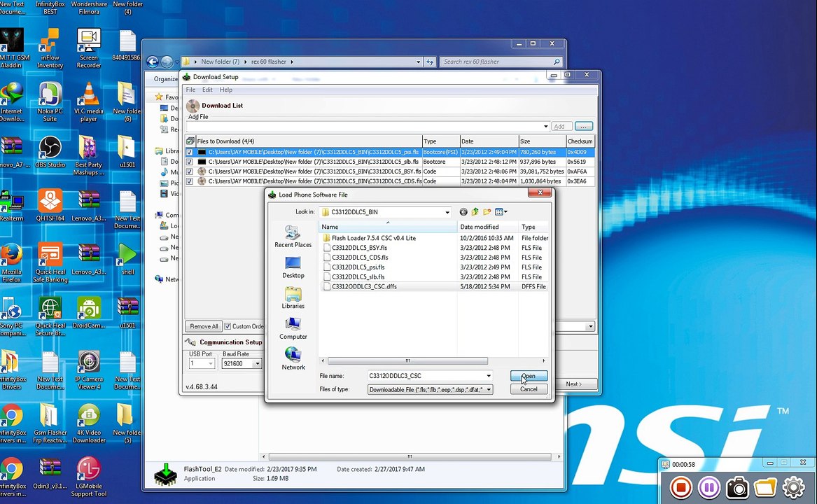Select file C3312DDLC5_slb.fls in dialog
Image resolution: width=817 pixels, height=504 pixels.
pyautogui.click(x=358, y=277)
